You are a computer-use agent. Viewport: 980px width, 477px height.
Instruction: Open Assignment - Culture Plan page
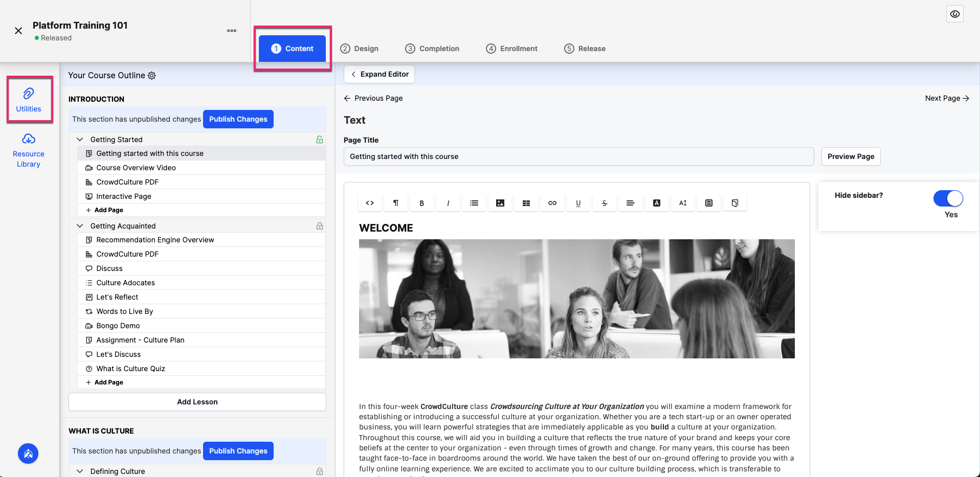[202, 340]
